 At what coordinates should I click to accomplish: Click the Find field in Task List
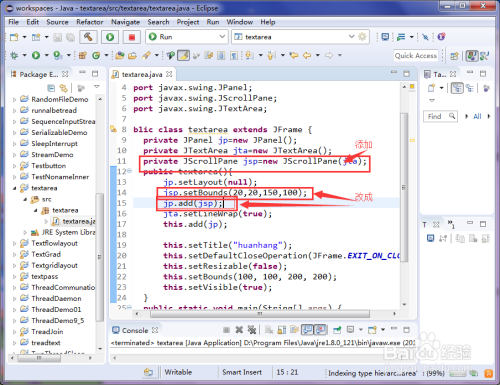pos(440,116)
